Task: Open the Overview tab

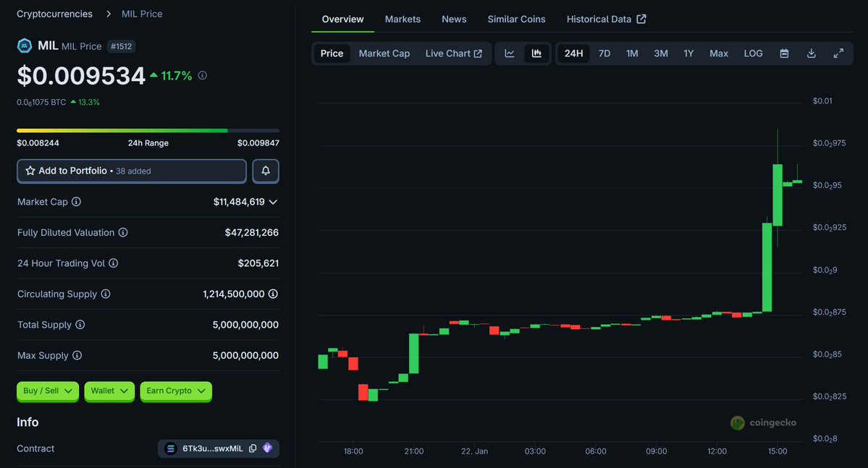Action: click(342, 20)
